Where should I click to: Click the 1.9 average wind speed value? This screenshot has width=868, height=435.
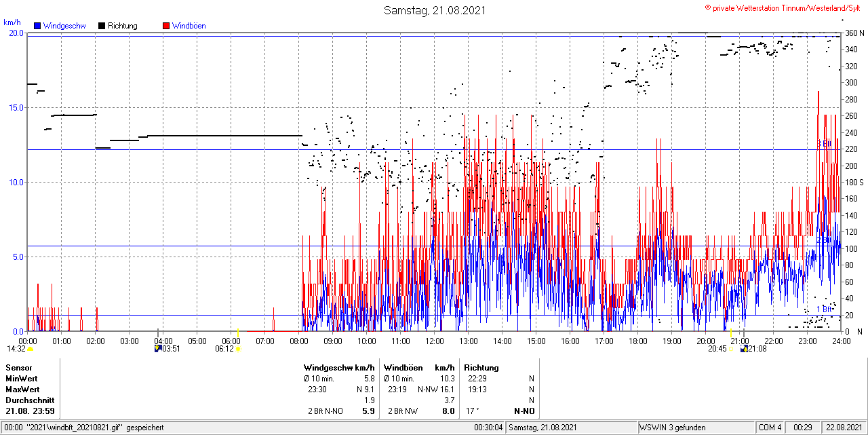tap(369, 400)
